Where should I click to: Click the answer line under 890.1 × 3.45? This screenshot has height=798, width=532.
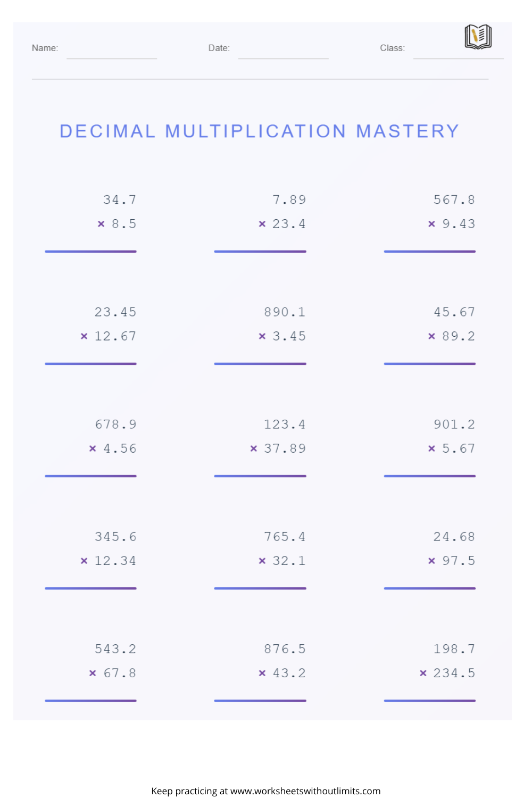pyautogui.click(x=260, y=363)
